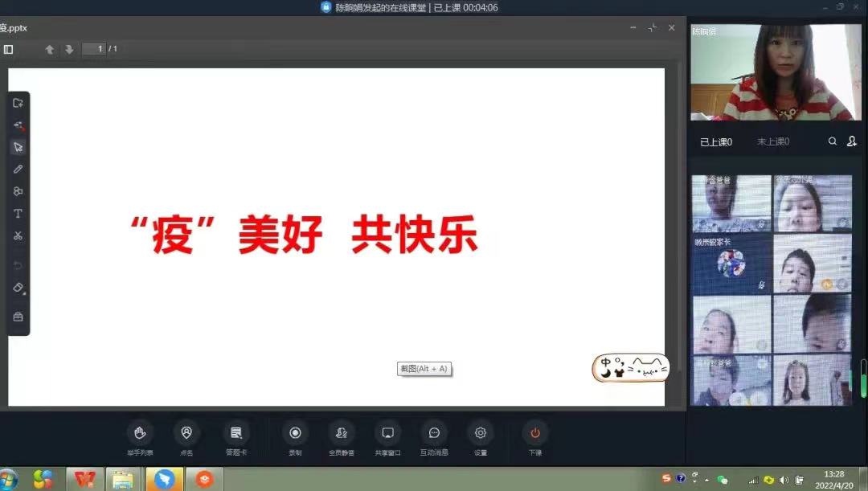Viewport: 868px width, 491px height.
Task: Select the Pen annotation tool
Action: pyautogui.click(x=18, y=169)
